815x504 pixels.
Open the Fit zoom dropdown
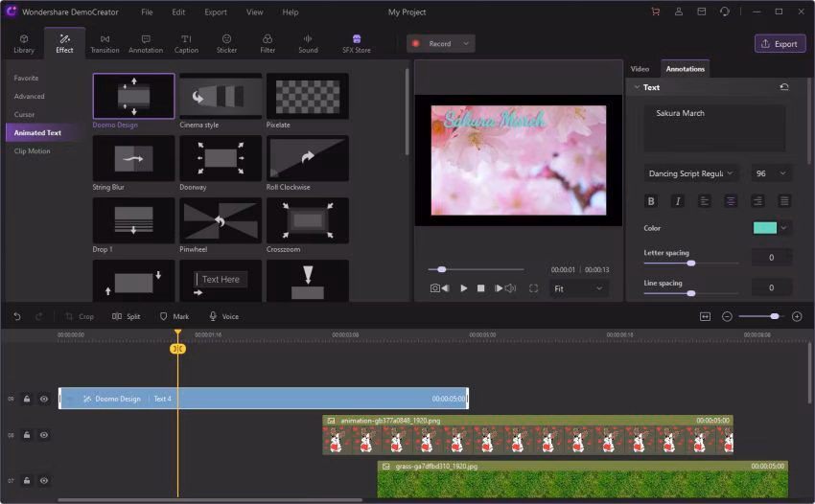pyautogui.click(x=579, y=288)
